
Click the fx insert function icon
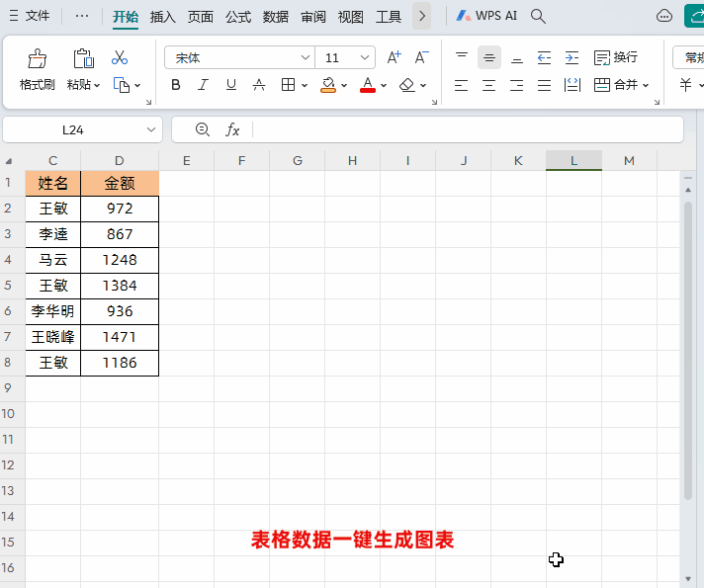tap(232, 129)
